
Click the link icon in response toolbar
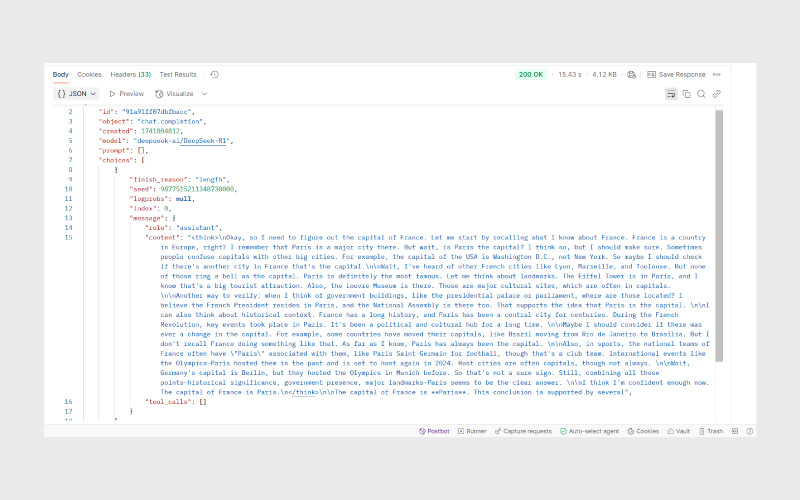coord(716,93)
